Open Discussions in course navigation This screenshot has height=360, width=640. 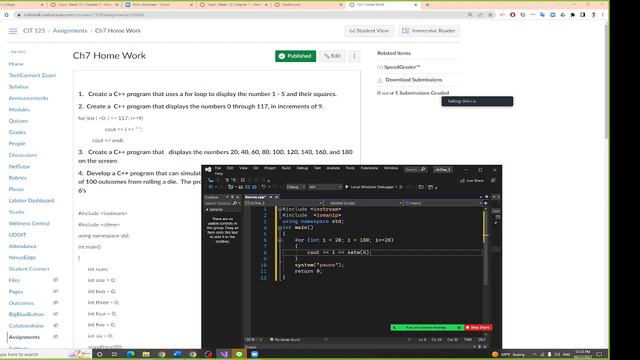pos(23,155)
